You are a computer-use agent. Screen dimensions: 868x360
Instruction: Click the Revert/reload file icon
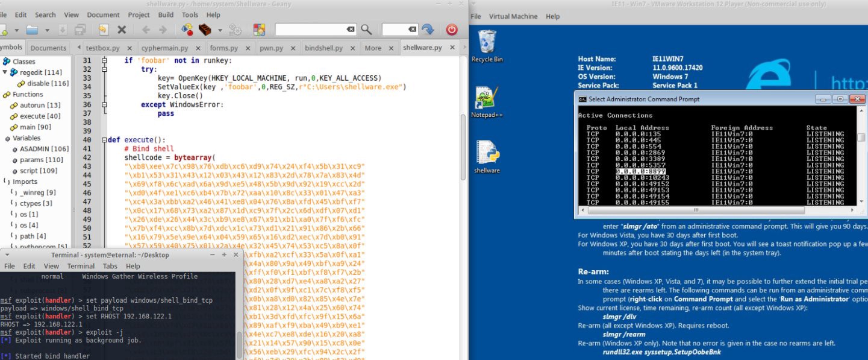coord(103,30)
